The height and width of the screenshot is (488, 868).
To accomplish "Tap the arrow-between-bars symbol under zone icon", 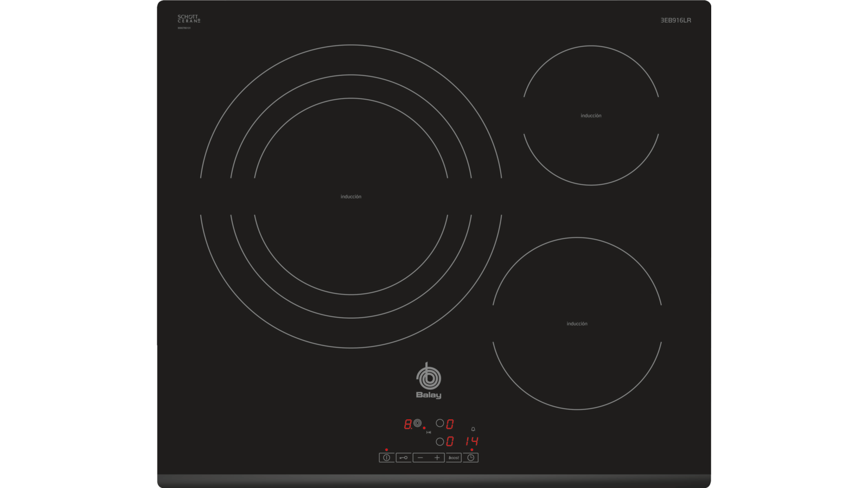I will (x=429, y=432).
